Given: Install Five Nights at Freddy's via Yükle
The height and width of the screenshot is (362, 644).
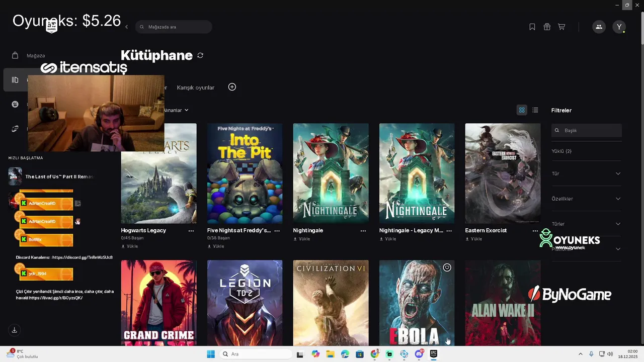Looking at the screenshot, I should (x=216, y=246).
